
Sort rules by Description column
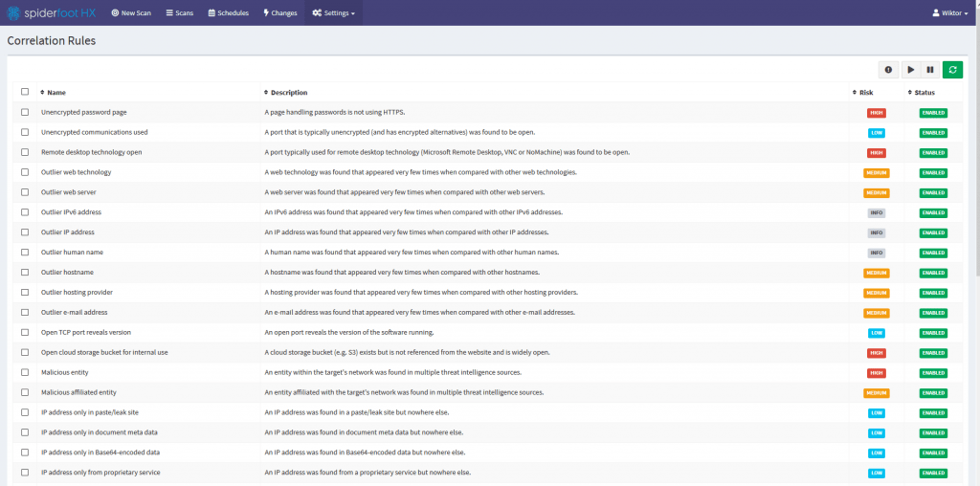click(288, 93)
